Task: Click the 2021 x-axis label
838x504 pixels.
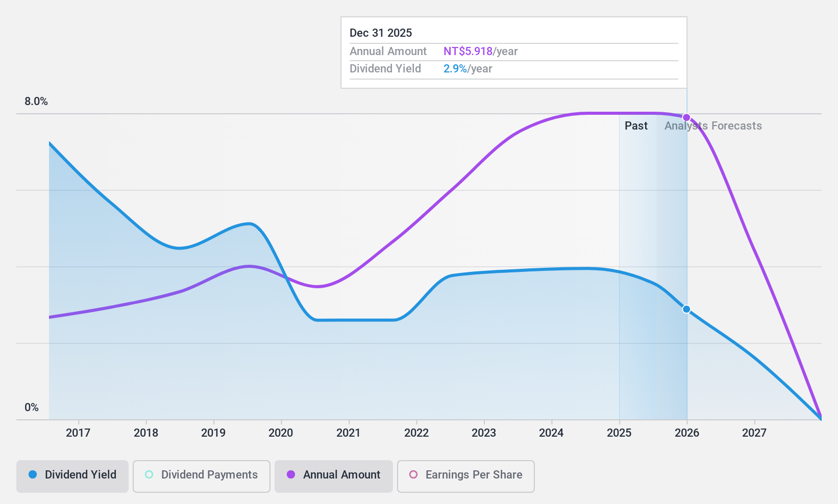Action: point(349,433)
